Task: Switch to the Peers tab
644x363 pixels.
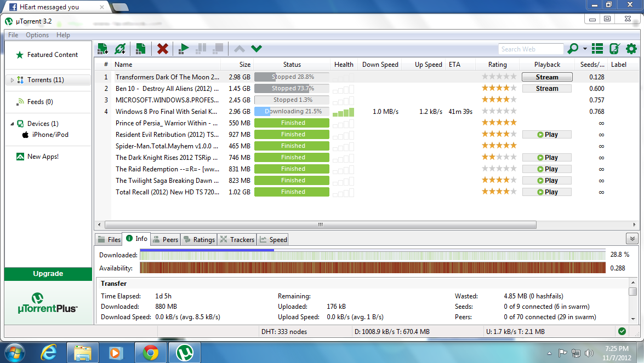Action: [165, 240]
